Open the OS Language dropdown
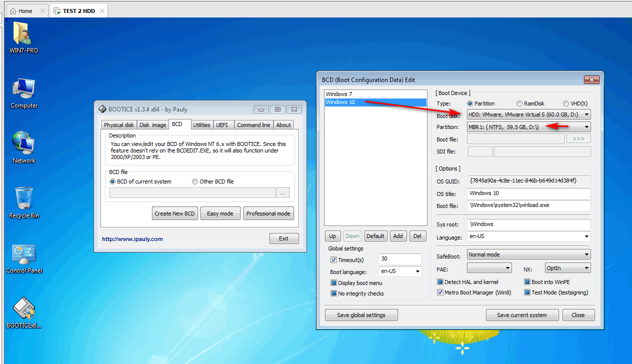This screenshot has height=364, width=632. click(528, 236)
